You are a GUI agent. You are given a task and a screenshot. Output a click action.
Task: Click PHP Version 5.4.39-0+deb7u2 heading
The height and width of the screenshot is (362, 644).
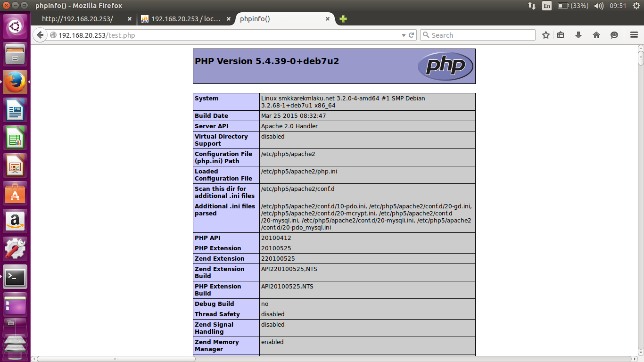[267, 61]
